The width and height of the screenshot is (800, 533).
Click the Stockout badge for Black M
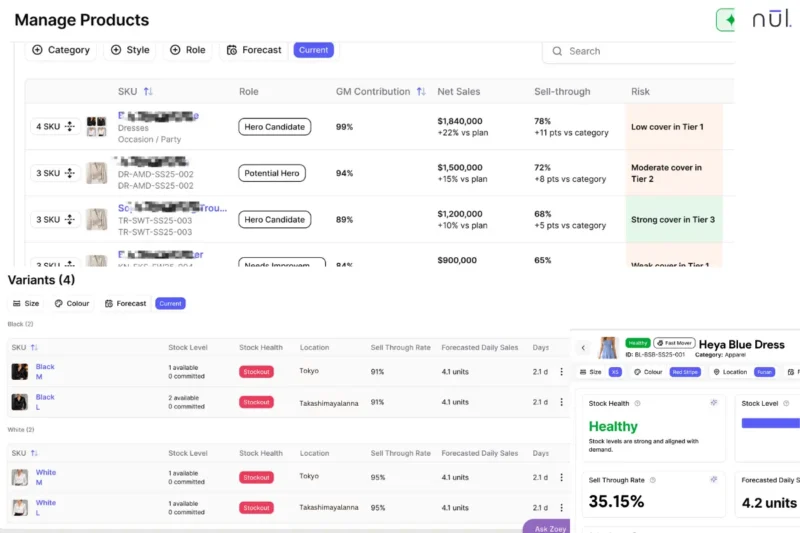pos(256,372)
